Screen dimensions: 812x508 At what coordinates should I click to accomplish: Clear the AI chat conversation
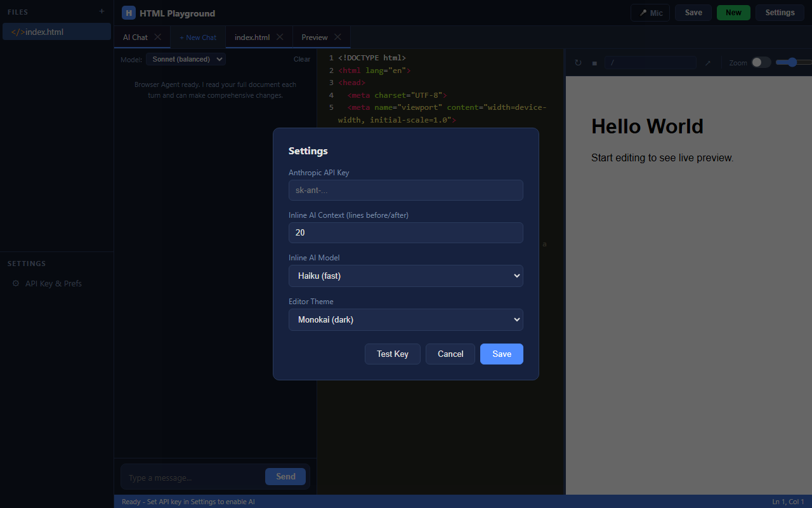tap(302, 58)
